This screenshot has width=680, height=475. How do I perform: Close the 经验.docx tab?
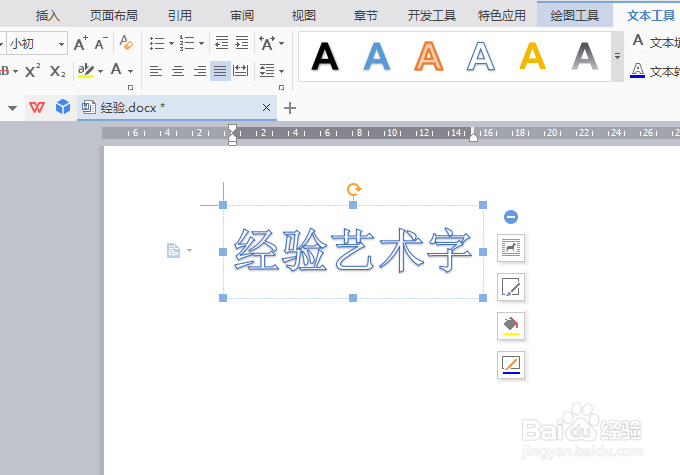point(266,108)
